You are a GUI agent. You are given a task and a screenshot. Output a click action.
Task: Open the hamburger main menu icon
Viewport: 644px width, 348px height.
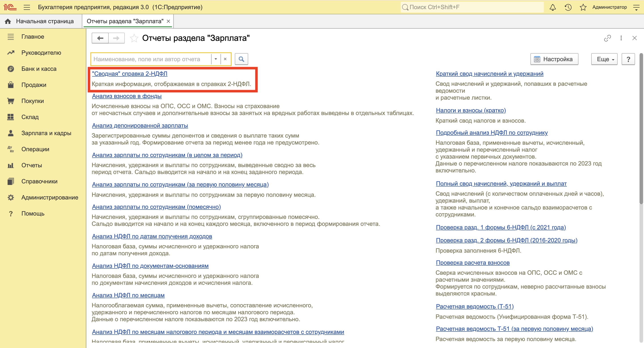(27, 7)
